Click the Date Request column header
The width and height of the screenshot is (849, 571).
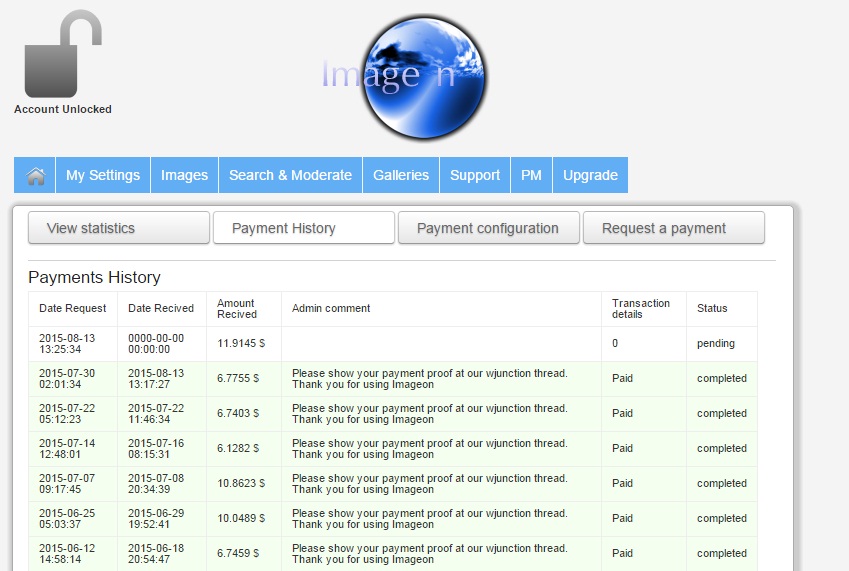click(x=73, y=309)
